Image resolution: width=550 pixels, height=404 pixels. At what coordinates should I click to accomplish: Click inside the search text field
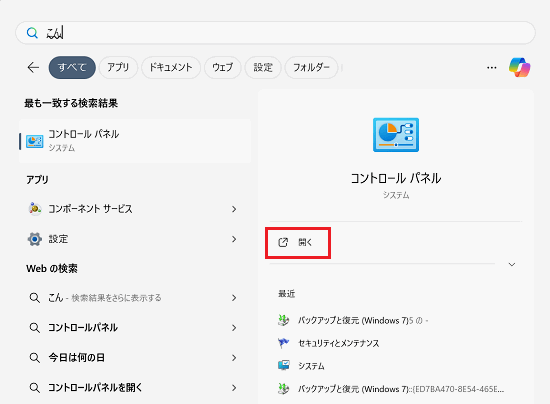(275, 33)
